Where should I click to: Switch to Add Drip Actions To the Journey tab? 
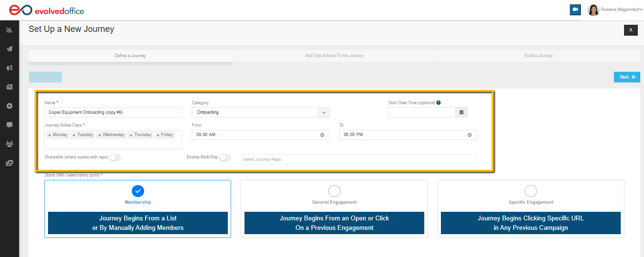click(334, 56)
